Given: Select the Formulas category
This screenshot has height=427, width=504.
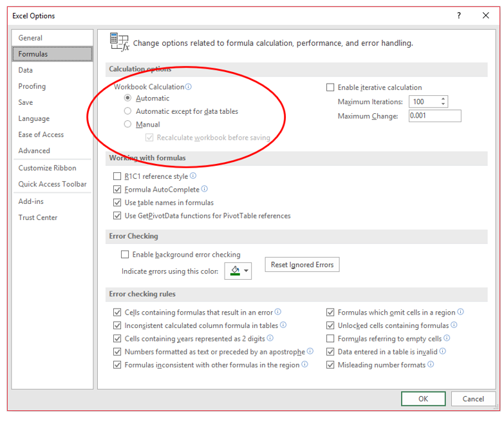Looking at the screenshot, I should [x=52, y=54].
